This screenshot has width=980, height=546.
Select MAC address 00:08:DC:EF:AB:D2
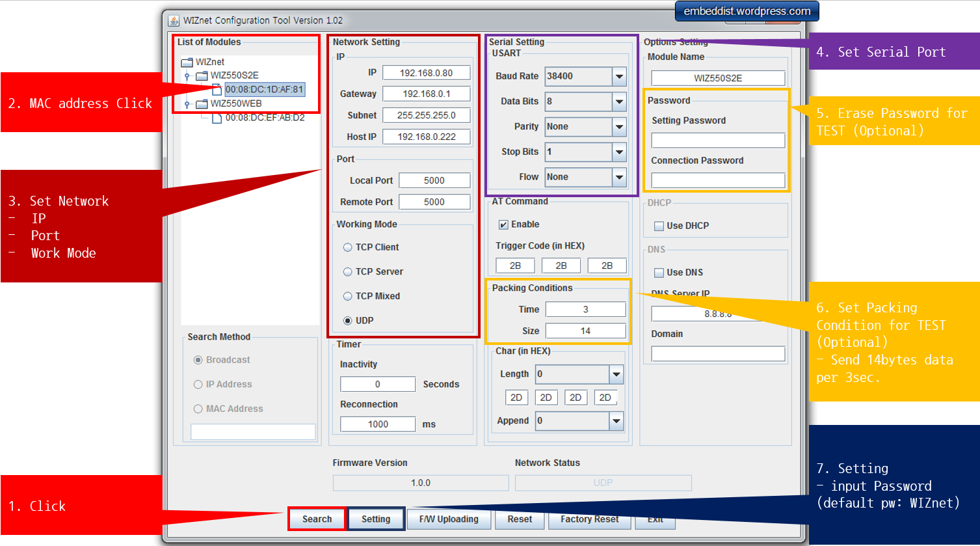(x=265, y=118)
